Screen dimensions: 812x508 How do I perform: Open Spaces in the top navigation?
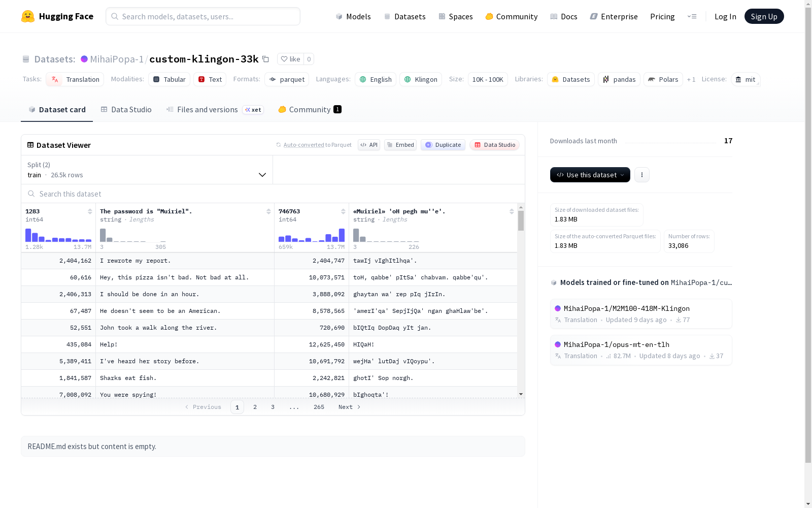(455, 16)
